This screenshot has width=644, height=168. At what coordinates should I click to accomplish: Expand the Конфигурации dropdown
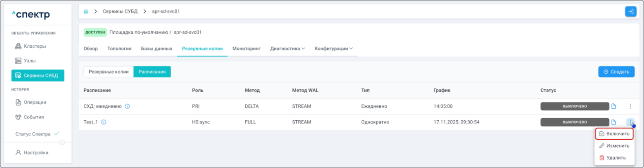(x=333, y=49)
